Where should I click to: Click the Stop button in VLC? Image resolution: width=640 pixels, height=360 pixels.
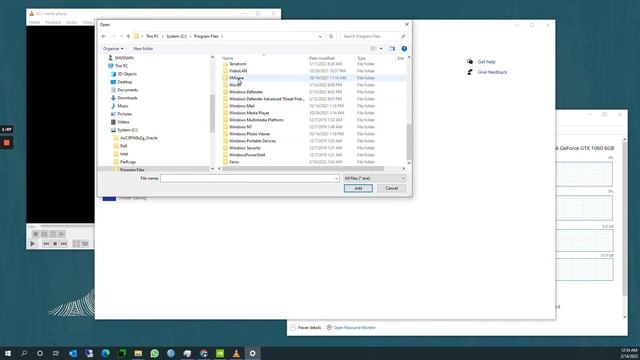pyautogui.click(x=55, y=244)
